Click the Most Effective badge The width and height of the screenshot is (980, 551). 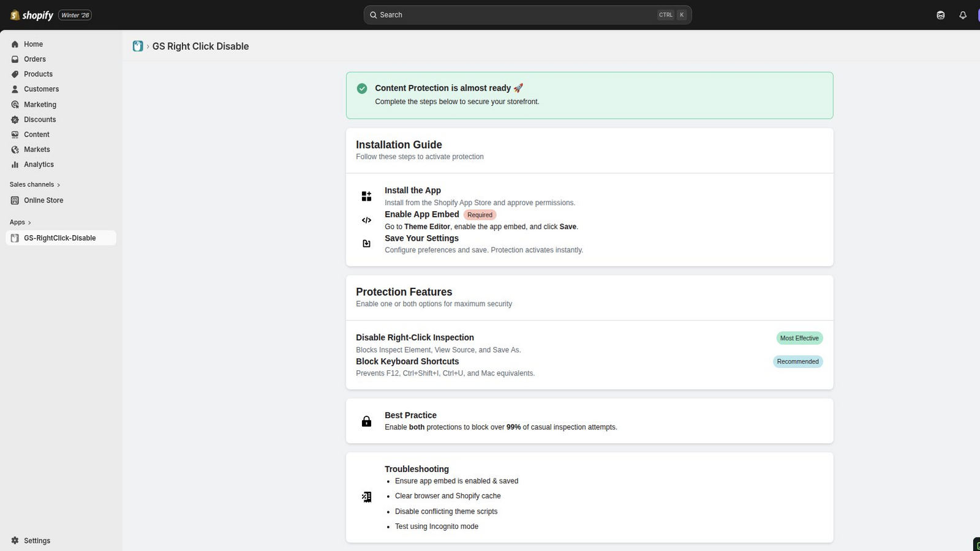point(799,338)
